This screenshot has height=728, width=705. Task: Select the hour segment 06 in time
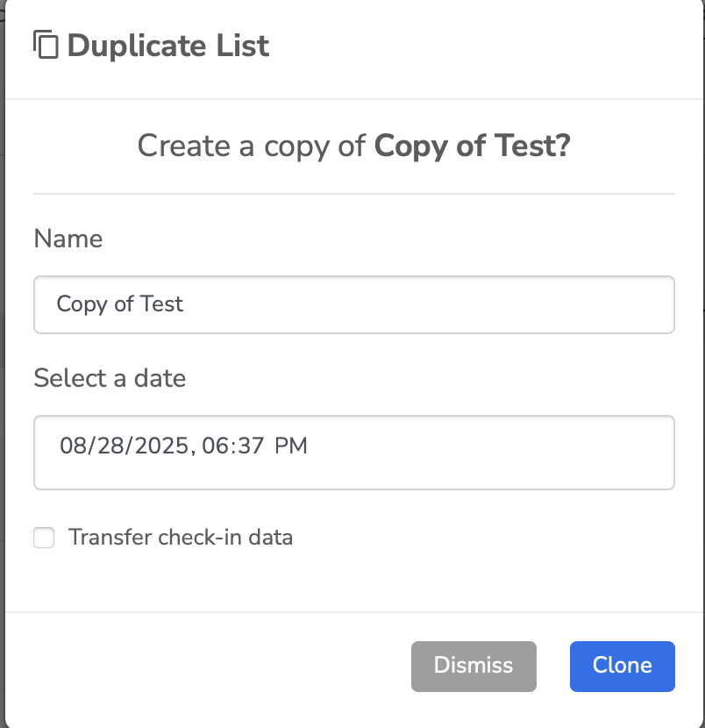pyautogui.click(x=216, y=446)
